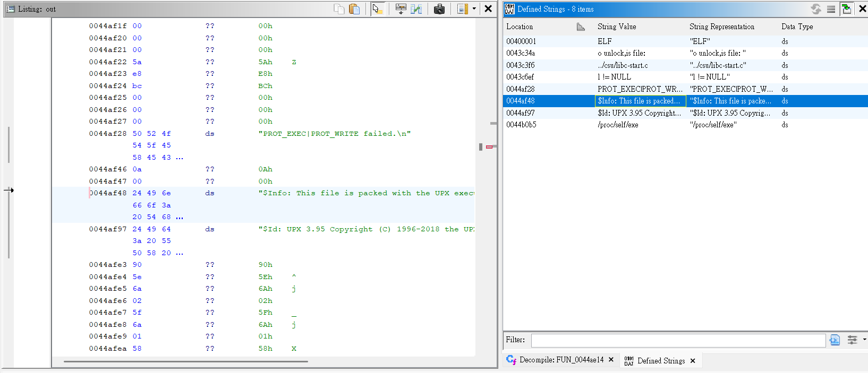Refresh the Defined Strings table
Screen dimensions: 868x373
coord(816,9)
